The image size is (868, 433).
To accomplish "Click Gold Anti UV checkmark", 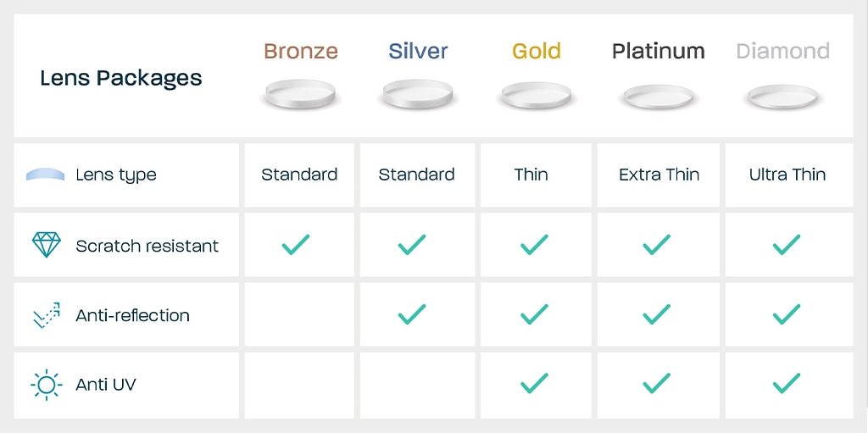I will [534, 384].
